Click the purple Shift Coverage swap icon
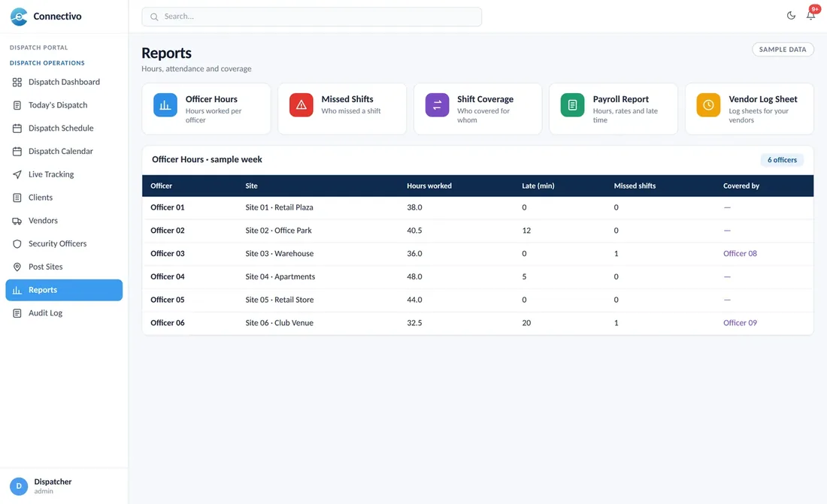Viewport: 827px width, 504px height. [438, 105]
